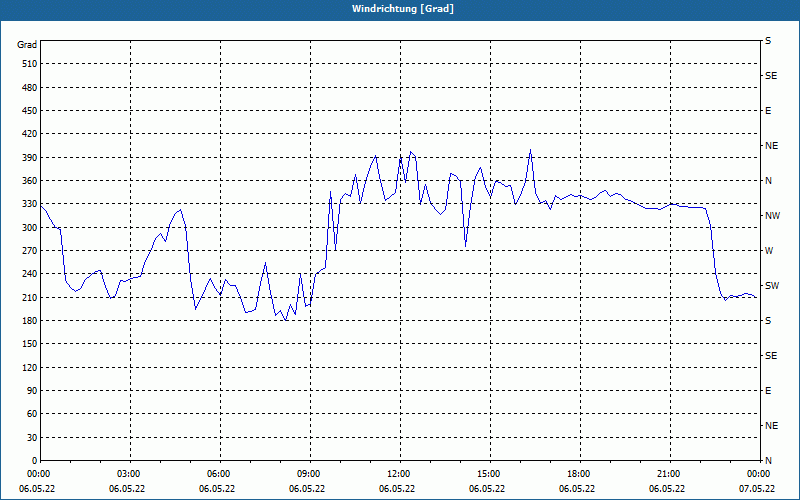Click the 09:00 time label

308,474
